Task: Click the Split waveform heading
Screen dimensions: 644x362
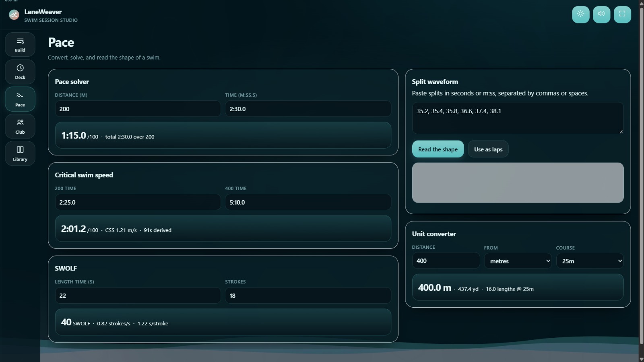Action: pyautogui.click(x=435, y=82)
